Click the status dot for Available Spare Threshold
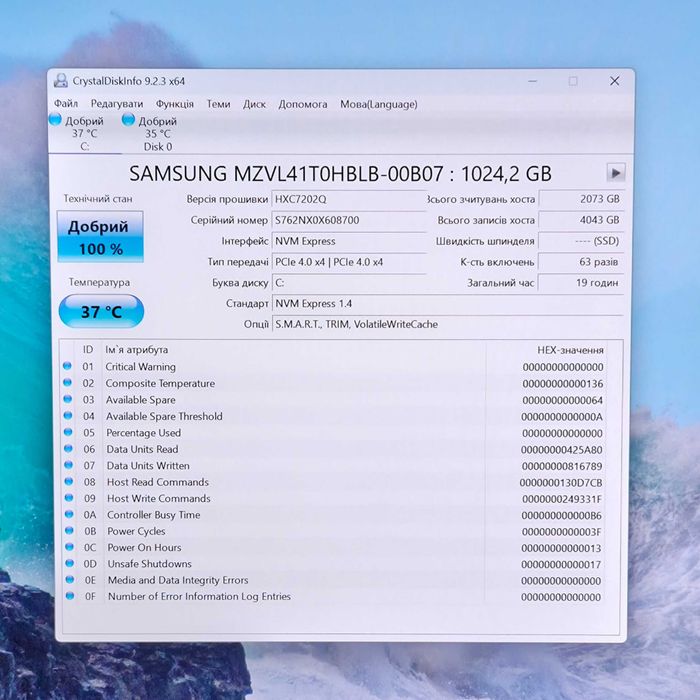 coord(68,416)
